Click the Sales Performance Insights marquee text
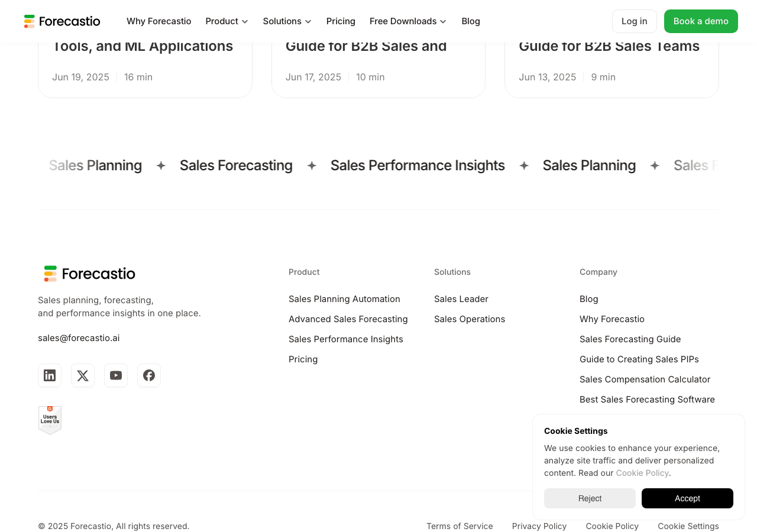 coord(418,166)
